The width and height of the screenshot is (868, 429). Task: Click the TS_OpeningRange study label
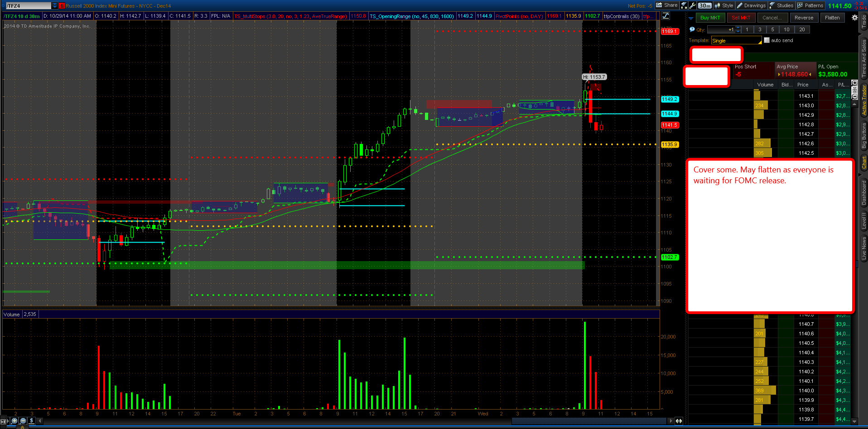412,16
